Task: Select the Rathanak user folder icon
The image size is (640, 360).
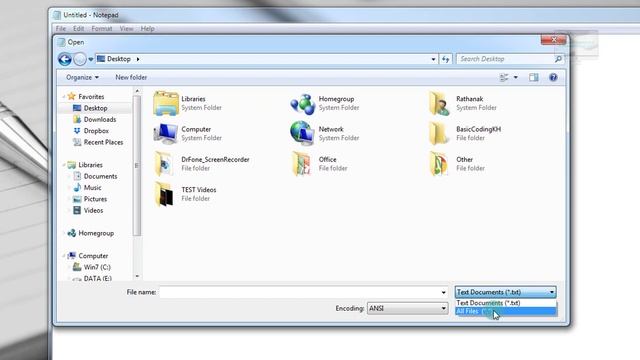Action: [x=439, y=103]
